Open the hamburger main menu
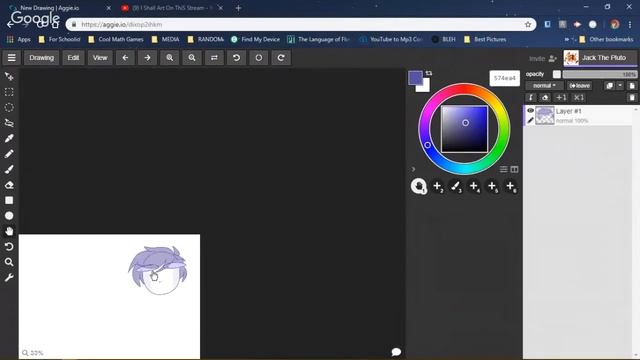Image resolution: width=640 pixels, height=360 pixels. (11, 58)
